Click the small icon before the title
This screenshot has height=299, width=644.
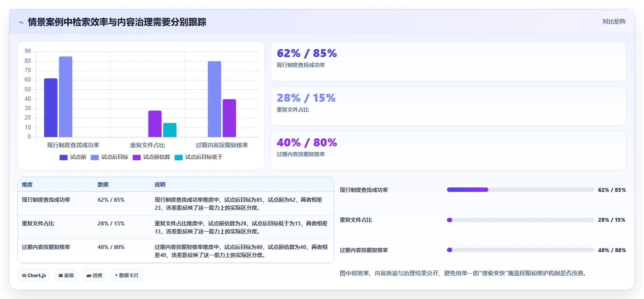click(21, 22)
